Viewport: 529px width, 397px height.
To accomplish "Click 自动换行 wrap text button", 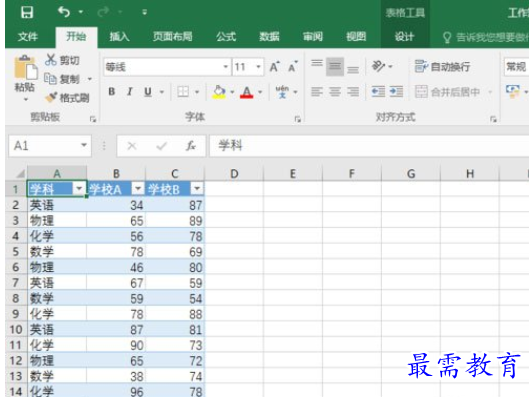I will pos(442,66).
